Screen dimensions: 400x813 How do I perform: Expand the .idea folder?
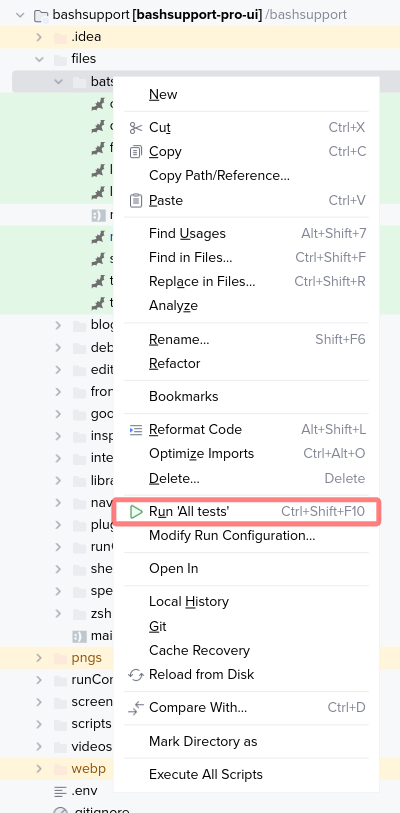pyautogui.click(x=39, y=37)
